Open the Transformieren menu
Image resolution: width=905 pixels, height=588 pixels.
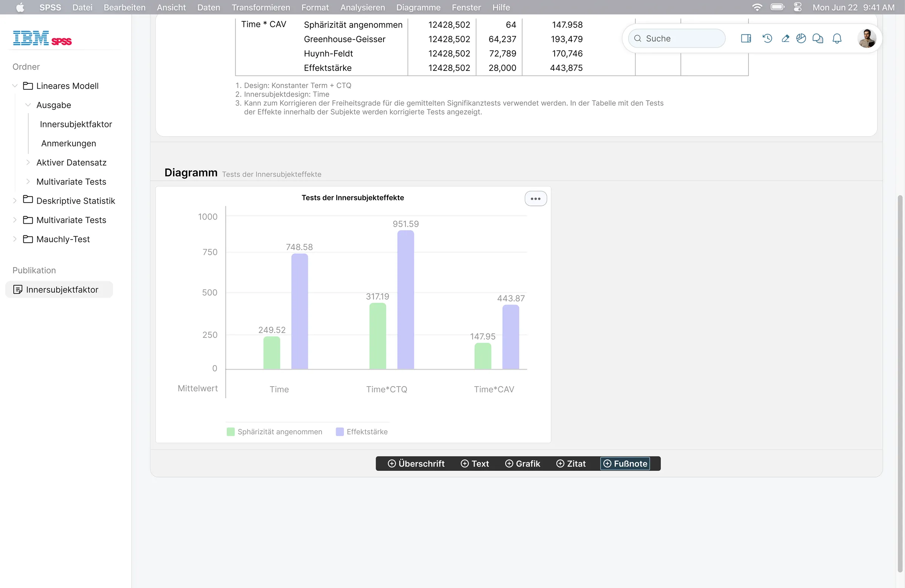[x=261, y=7]
